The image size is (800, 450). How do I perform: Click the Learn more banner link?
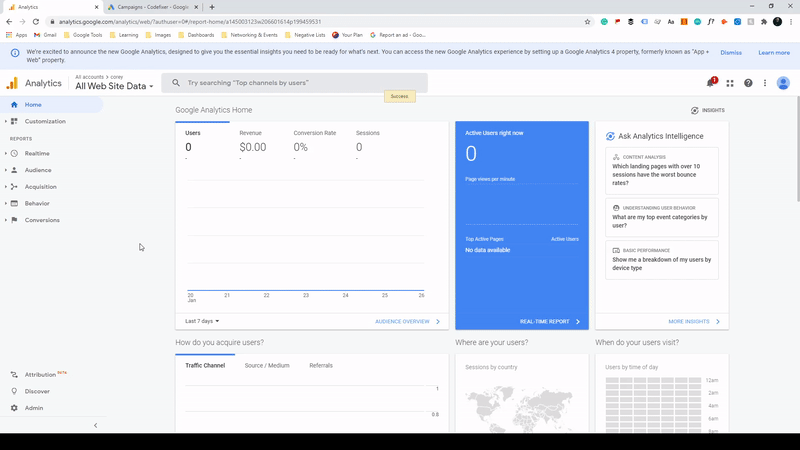click(x=774, y=53)
